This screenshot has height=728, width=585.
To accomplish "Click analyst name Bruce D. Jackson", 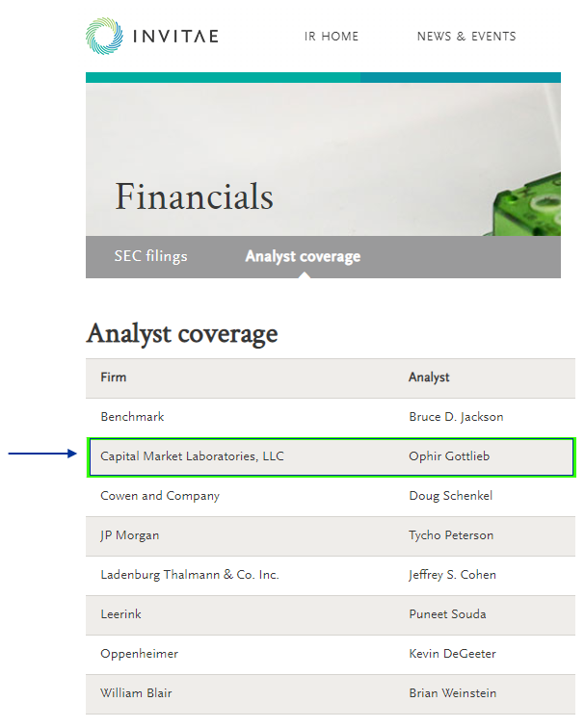I will [456, 417].
